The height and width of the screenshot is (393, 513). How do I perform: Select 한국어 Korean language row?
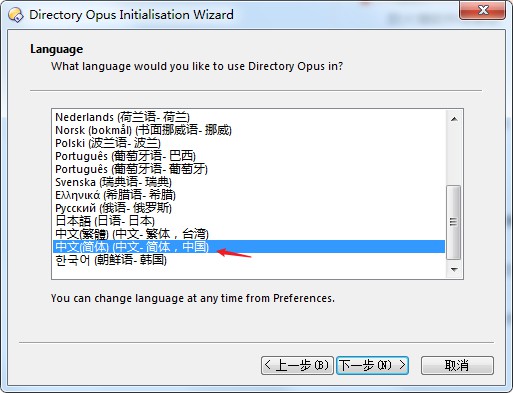pos(249,260)
